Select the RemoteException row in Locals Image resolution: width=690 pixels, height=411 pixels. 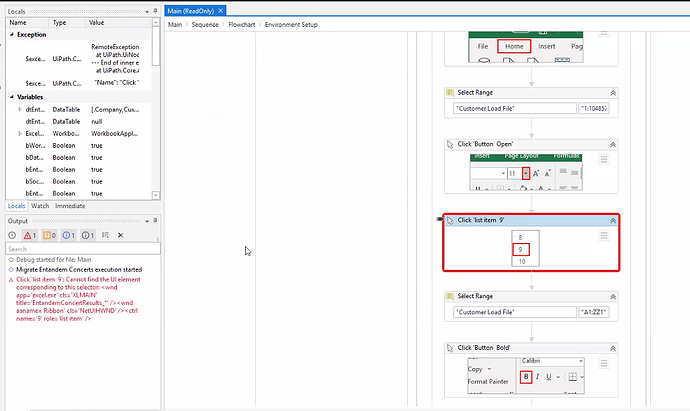[x=79, y=59]
